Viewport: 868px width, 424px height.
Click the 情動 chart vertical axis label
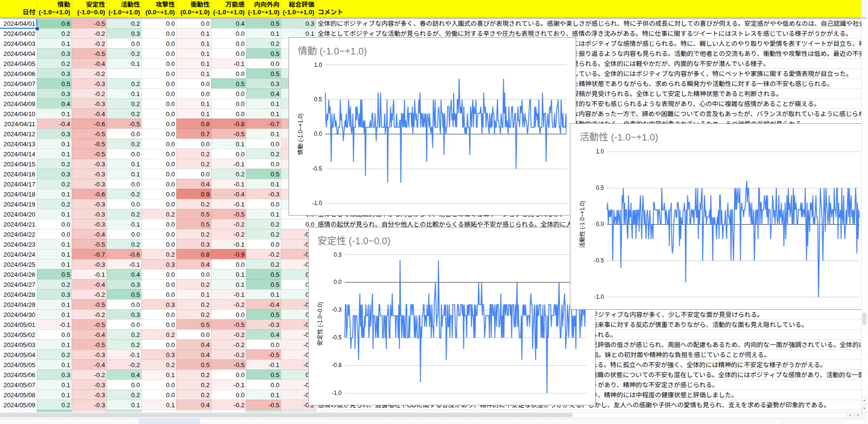300,134
